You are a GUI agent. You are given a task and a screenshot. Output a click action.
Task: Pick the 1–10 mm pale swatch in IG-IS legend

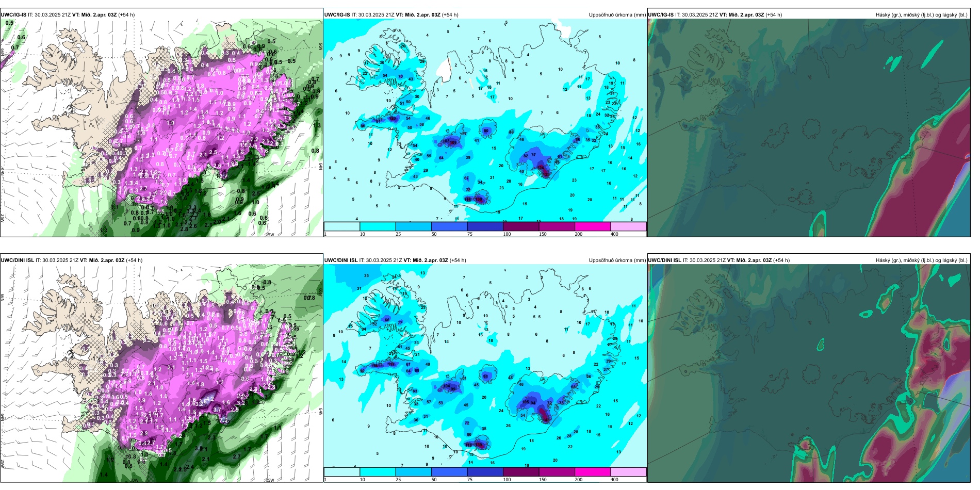coord(342,226)
